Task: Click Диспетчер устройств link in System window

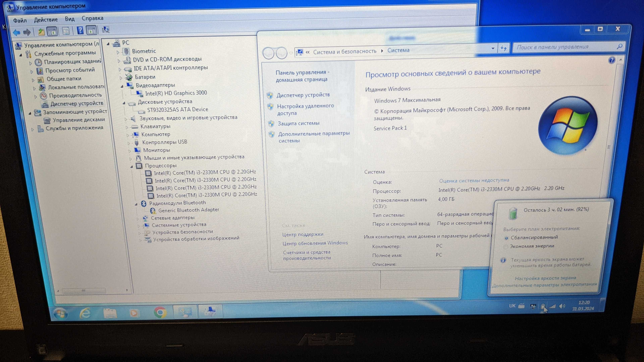Action: pos(303,95)
